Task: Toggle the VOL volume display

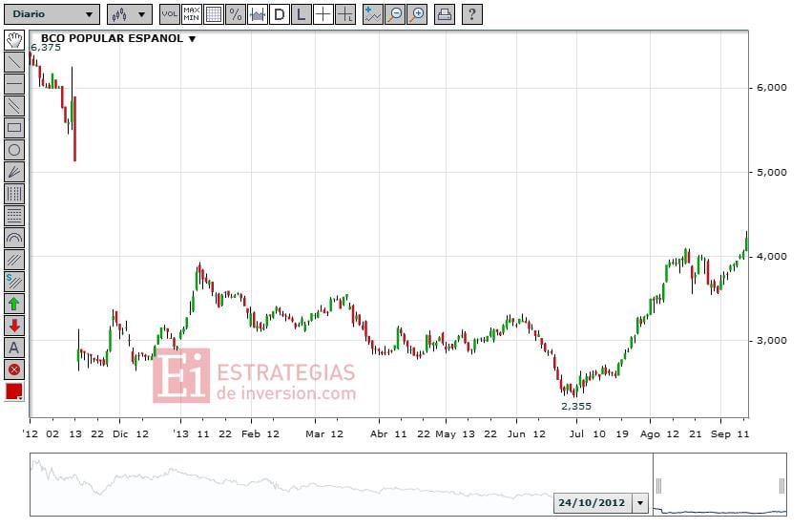Action: coord(169,14)
